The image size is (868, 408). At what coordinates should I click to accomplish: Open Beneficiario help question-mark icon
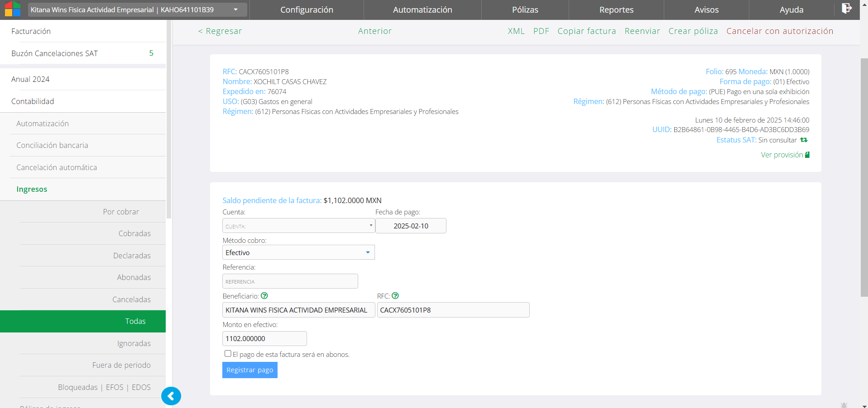click(x=264, y=296)
